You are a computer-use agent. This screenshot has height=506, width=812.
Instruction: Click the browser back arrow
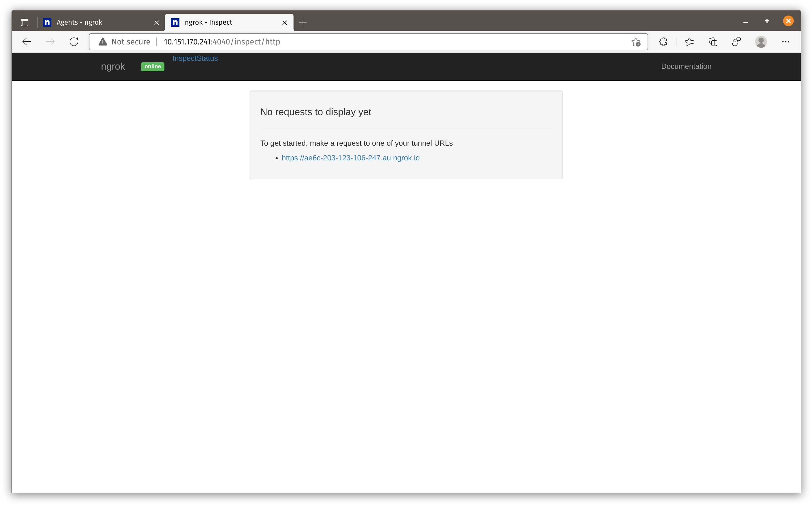click(x=27, y=41)
